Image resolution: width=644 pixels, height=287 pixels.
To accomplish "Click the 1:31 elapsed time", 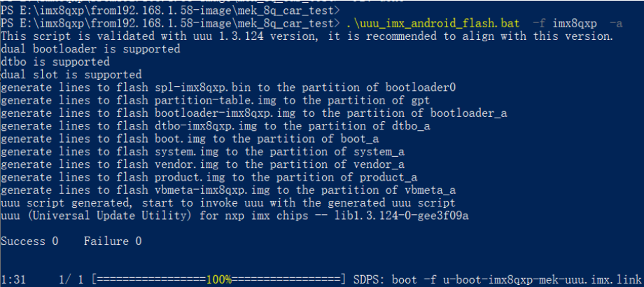I will tap(14, 279).
